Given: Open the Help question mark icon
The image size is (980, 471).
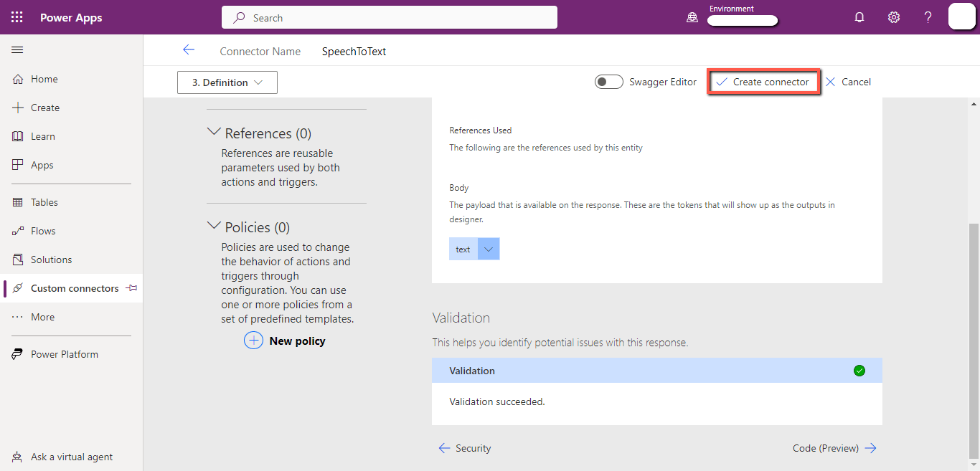Looking at the screenshot, I should click(928, 17).
